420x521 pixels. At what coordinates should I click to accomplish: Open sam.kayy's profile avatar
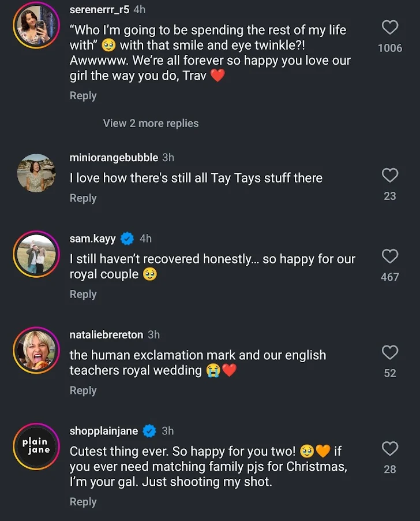(36, 254)
